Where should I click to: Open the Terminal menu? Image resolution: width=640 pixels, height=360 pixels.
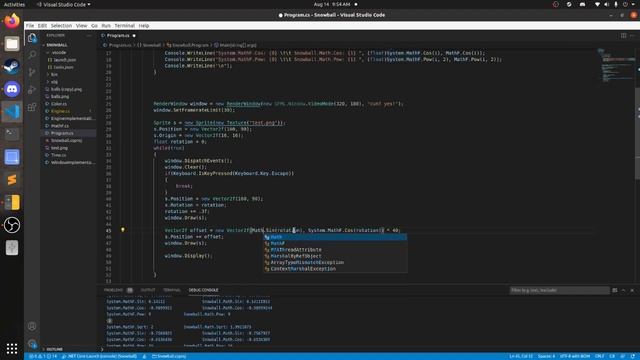[124, 25]
